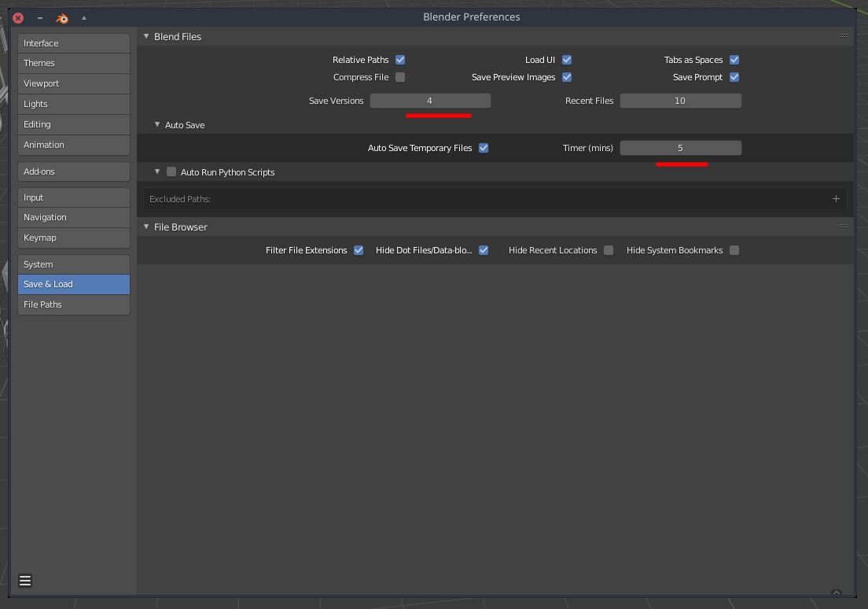Disable Auto Save Temporary Files
Screen dimensions: 868x609
[484, 148]
